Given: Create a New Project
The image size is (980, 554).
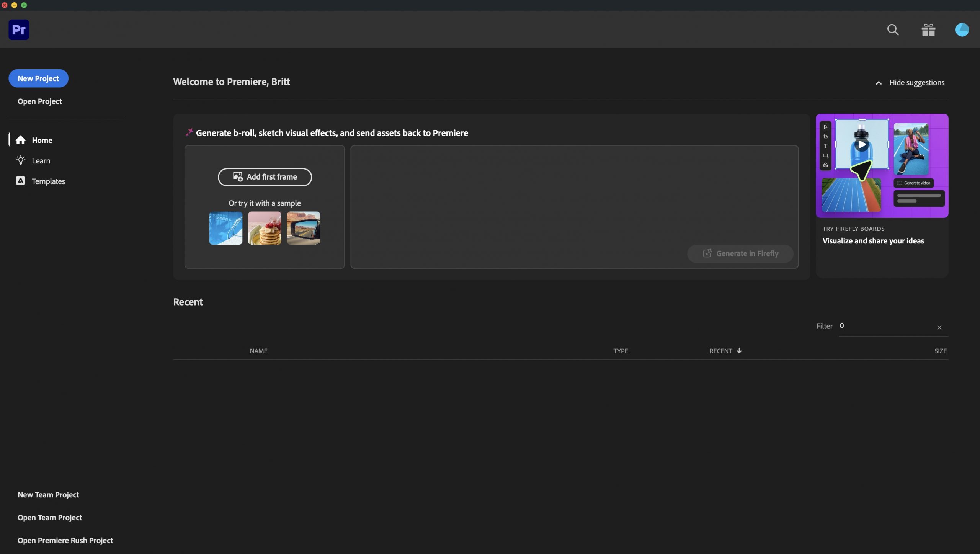Looking at the screenshot, I should coord(38,78).
